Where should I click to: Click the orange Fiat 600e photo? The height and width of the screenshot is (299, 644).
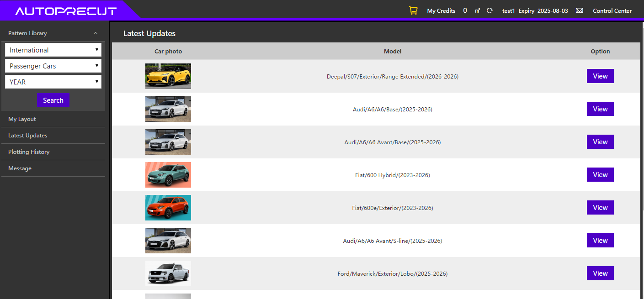(168, 208)
